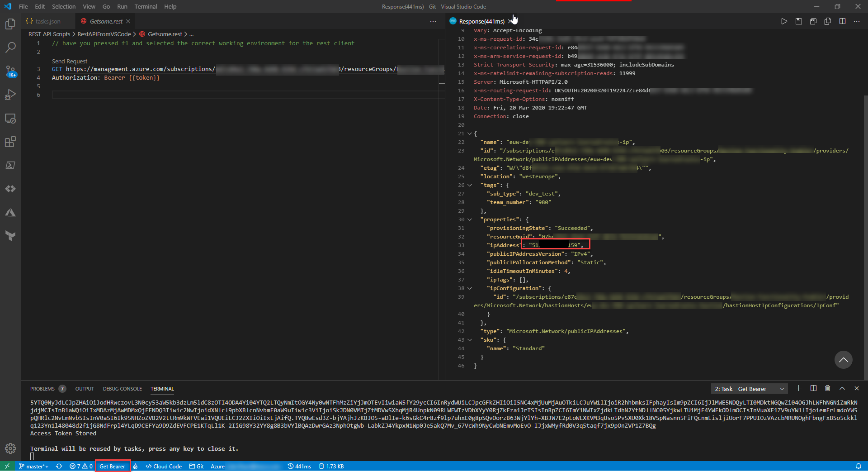Click REST API Scripts in the breadcrumb
This screenshot has height=472, width=868.
[x=49, y=34]
